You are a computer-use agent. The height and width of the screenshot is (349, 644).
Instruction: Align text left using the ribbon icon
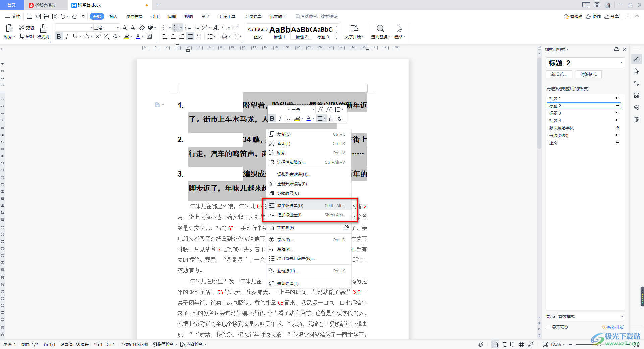click(165, 36)
